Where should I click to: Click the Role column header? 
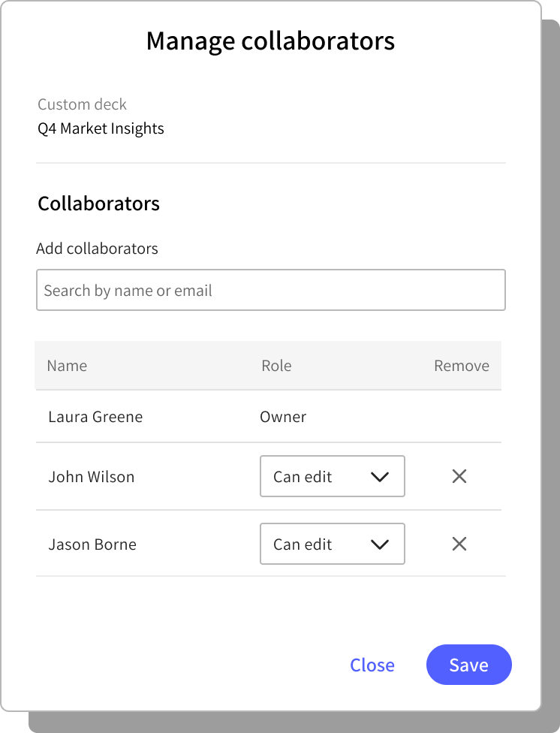click(x=276, y=366)
